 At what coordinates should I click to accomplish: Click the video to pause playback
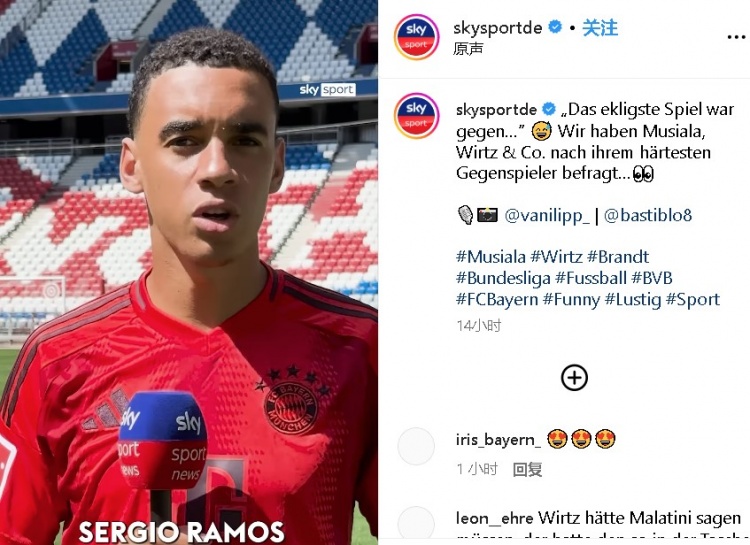(189, 272)
